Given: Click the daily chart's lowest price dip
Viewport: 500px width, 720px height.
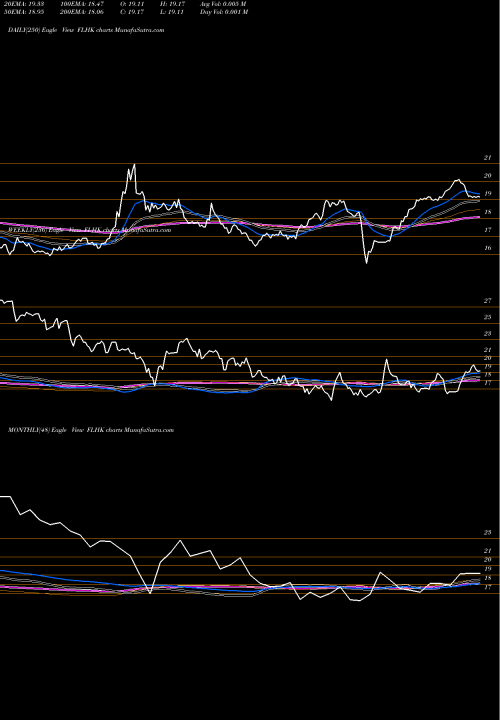Looking at the screenshot, I should click(x=366, y=262).
